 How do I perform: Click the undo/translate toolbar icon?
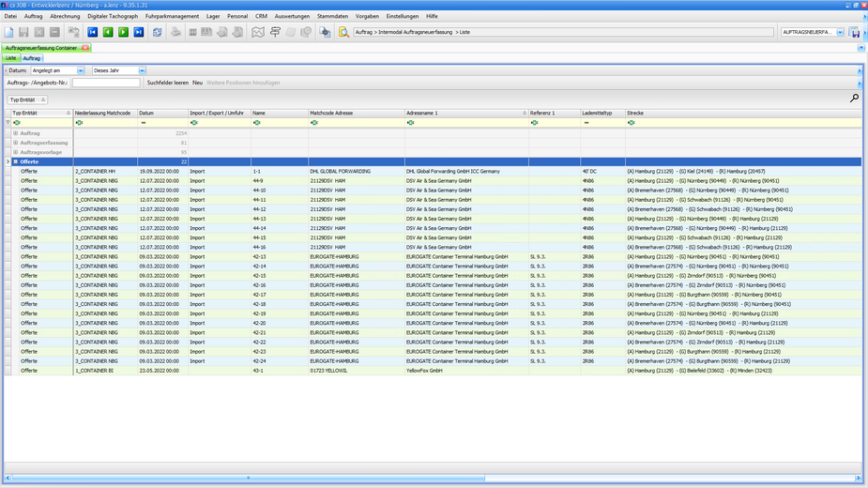(73, 32)
